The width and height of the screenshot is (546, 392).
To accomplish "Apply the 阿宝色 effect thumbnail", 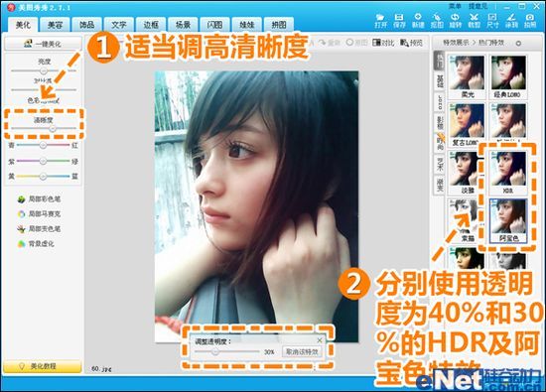I will pos(508,220).
